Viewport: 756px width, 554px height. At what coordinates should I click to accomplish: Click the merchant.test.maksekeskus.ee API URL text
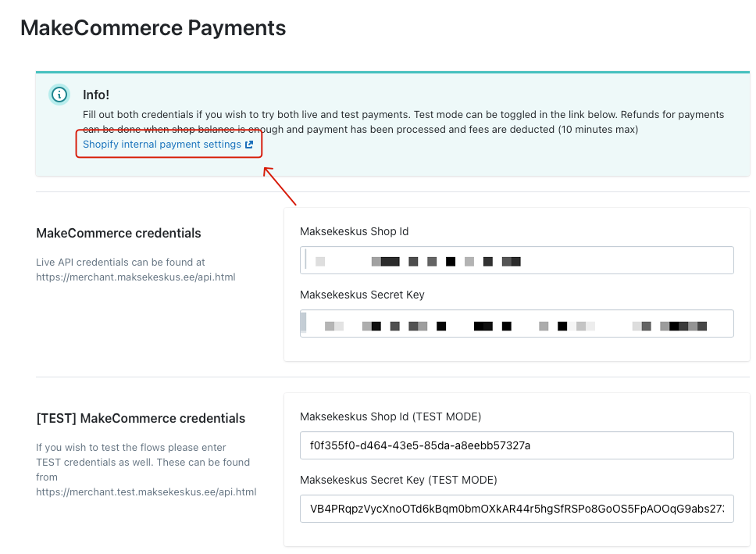[146, 491]
